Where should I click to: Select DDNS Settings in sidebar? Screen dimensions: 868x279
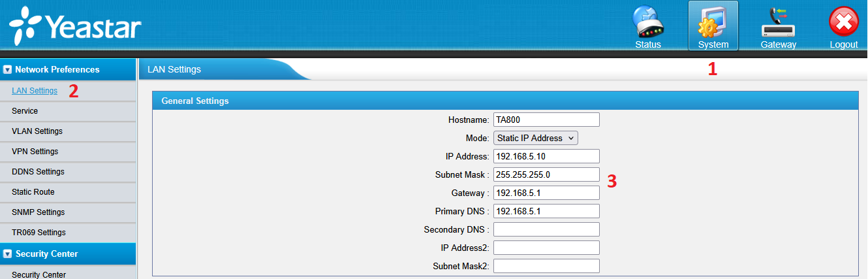point(38,172)
